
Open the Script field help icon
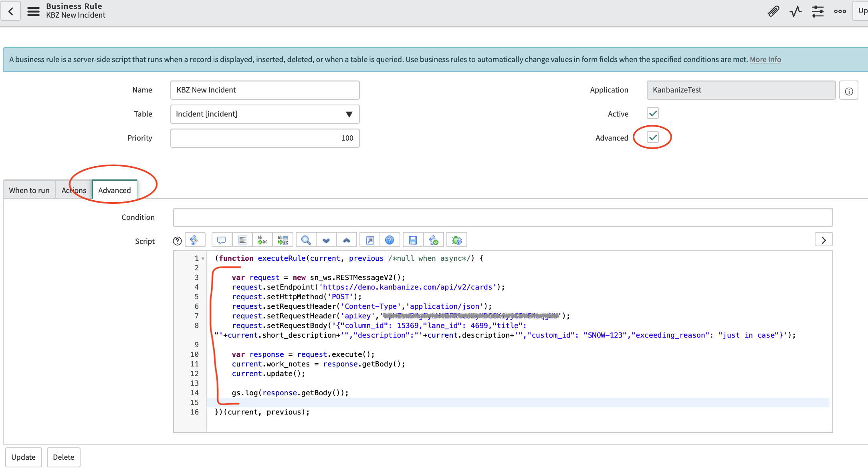coord(177,241)
